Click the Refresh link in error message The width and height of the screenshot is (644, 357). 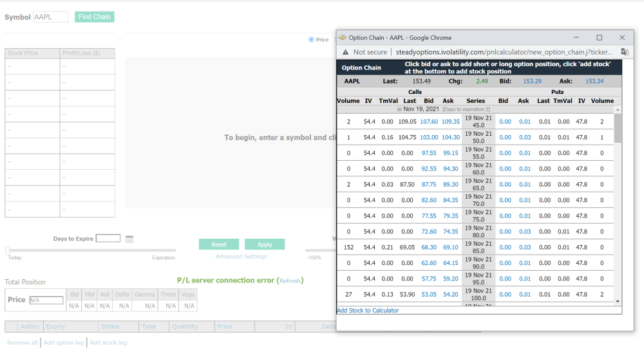[x=290, y=280]
